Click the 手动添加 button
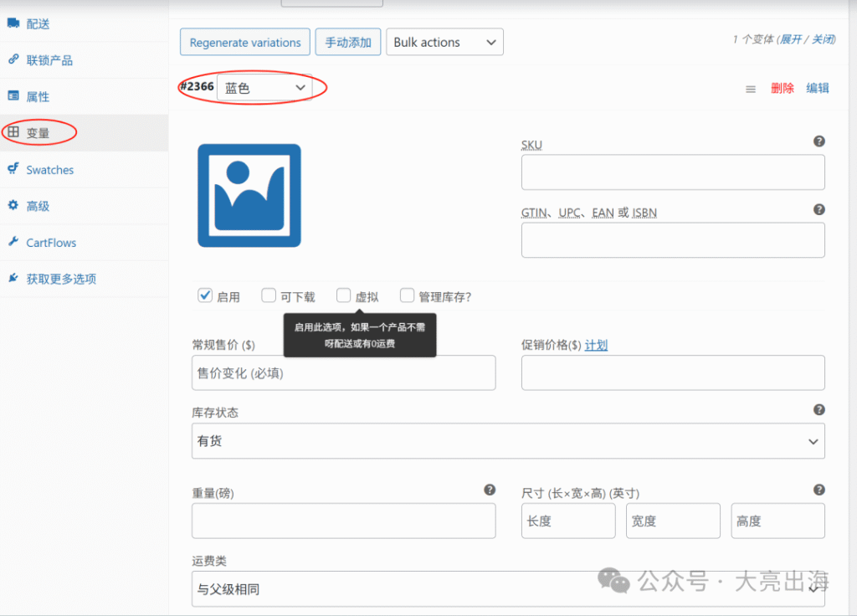857x616 pixels. tap(348, 42)
